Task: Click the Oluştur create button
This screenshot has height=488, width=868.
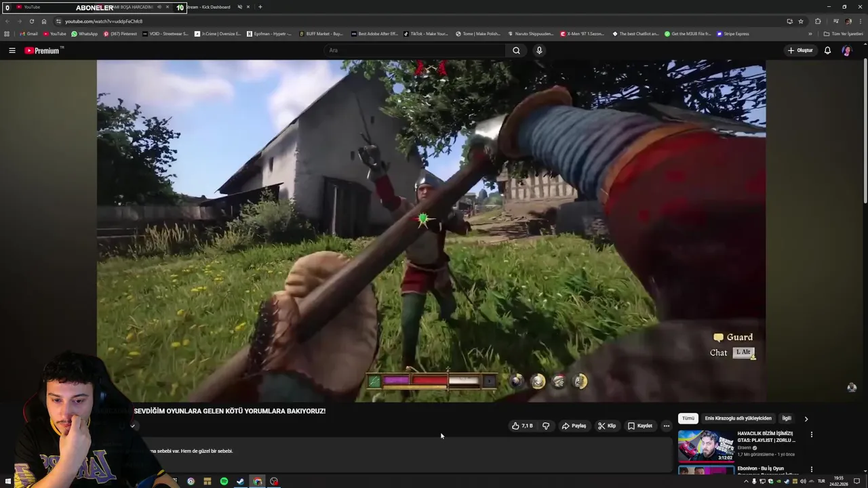Action: pyautogui.click(x=800, y=50)
